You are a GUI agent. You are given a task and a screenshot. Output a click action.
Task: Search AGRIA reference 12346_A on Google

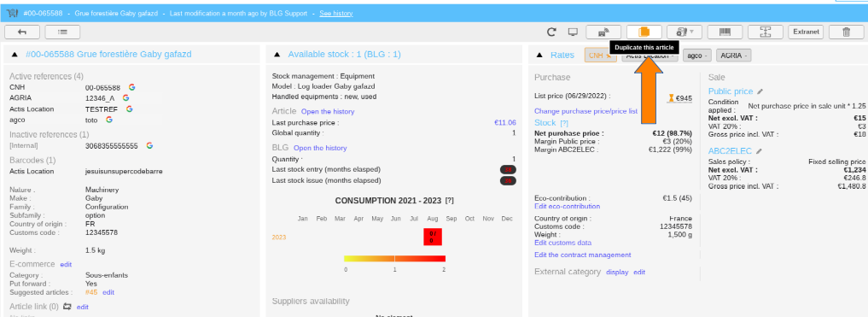click(126, 97)
